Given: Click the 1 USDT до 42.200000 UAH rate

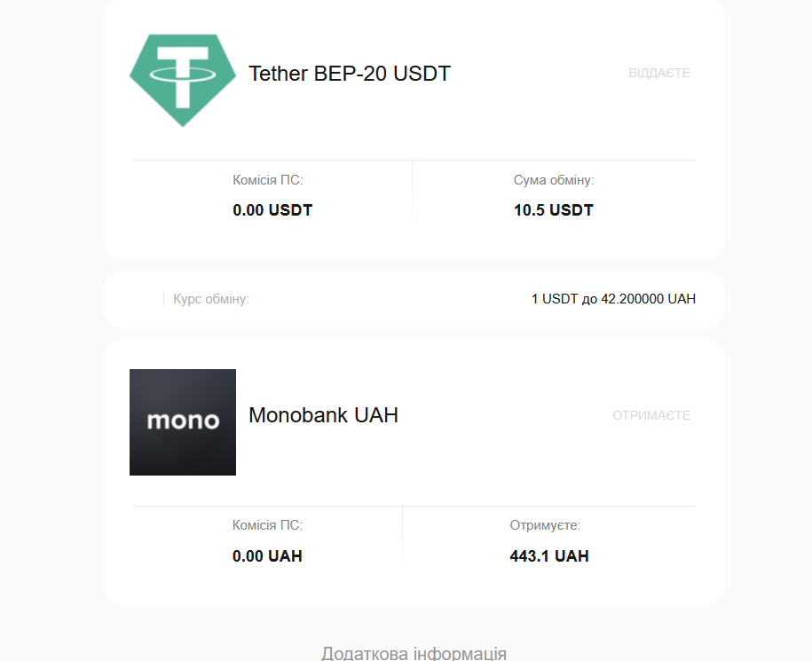Looking at the screenshot, I should tap(613, 299).
